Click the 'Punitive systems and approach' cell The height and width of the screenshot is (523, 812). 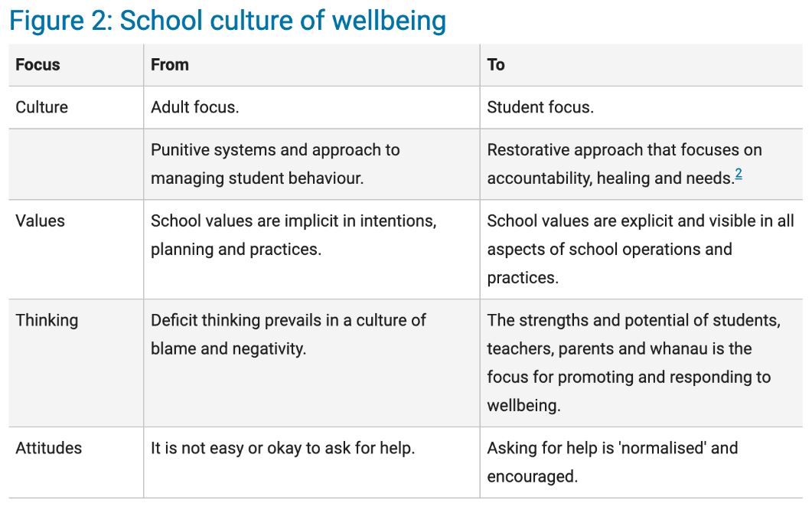(x=311, y=164)
